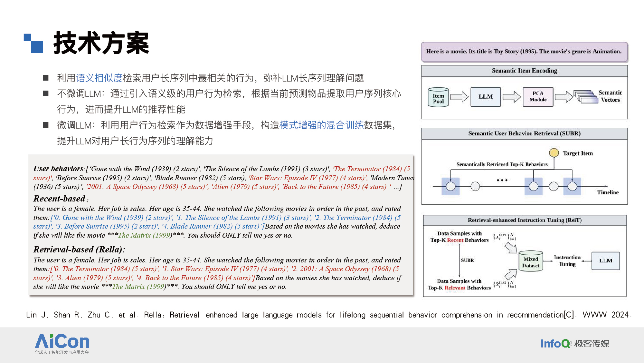Click the Timeline label
The width and height of the screenshot is (644, 363).
[x=608, y=192]
